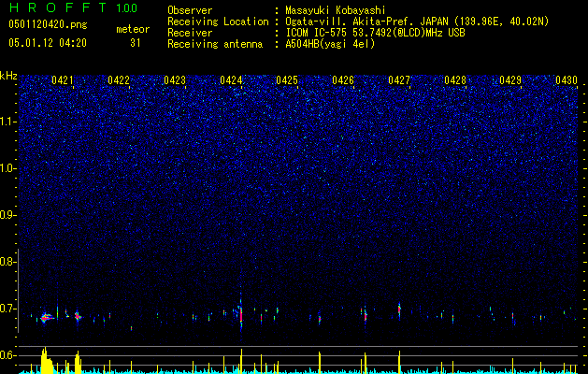Click the Receiving antenna label
Screen dimensions: 588x374
click(215, 44)
